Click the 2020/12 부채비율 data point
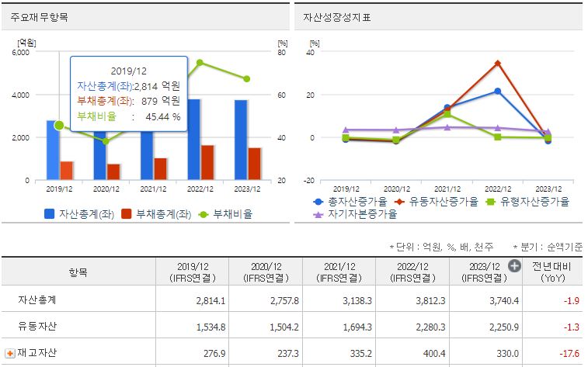 pyautogui.click(x=106, y=141)
